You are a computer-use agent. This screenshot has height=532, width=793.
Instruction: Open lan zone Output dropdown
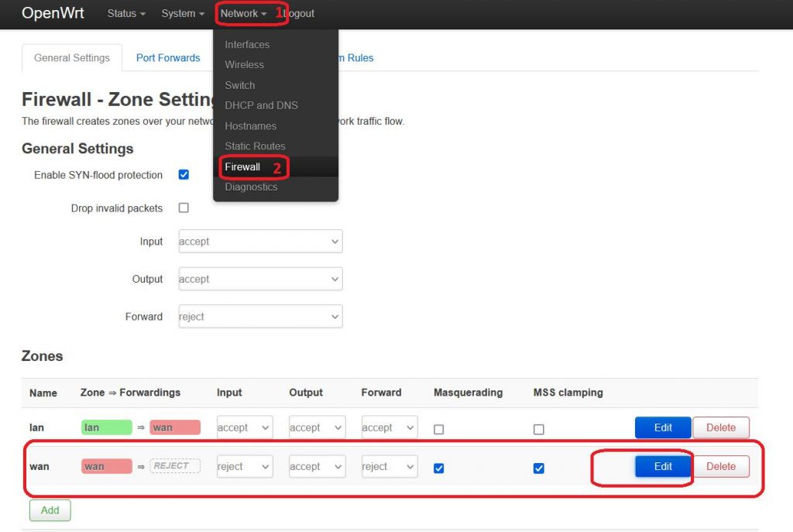pyautogui.click(x=317, y=427)
